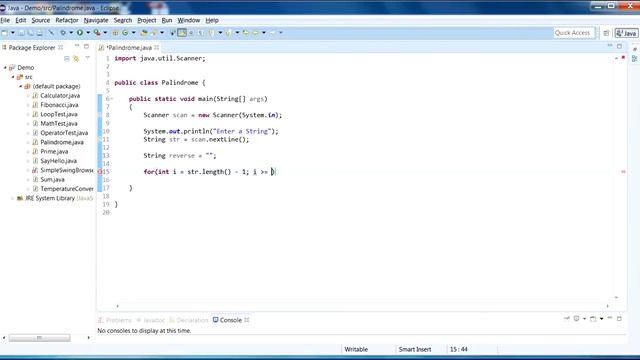Click the Open Type toolbar icon
Screen dimensions: 640x360
144,33
